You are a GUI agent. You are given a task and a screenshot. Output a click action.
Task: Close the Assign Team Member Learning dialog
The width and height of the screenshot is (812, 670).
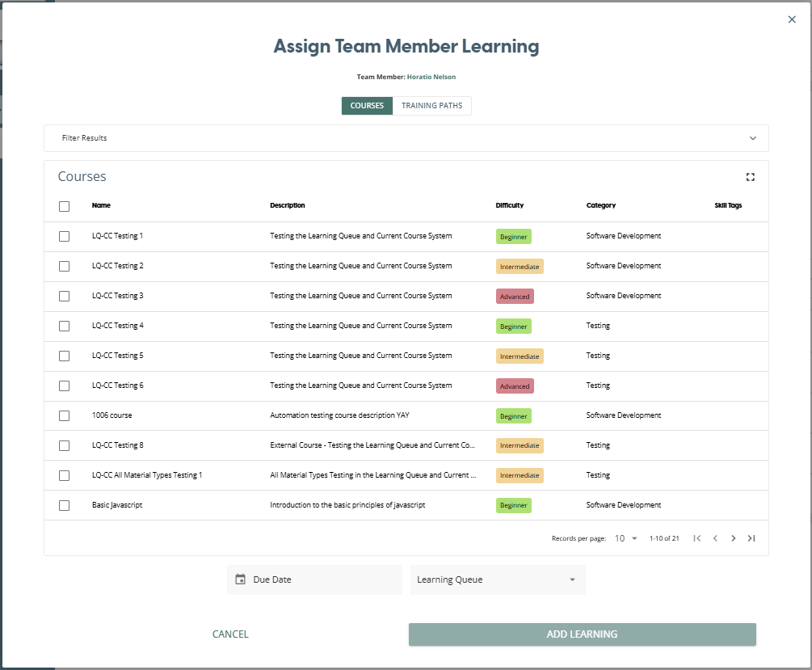(x=792, y=19)
